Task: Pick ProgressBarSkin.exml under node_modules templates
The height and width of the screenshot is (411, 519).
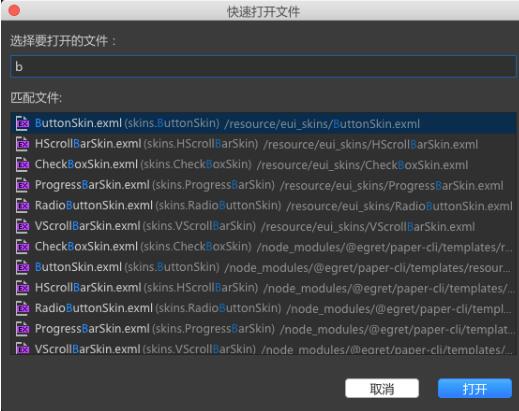Action: click(x=263, y=329)
